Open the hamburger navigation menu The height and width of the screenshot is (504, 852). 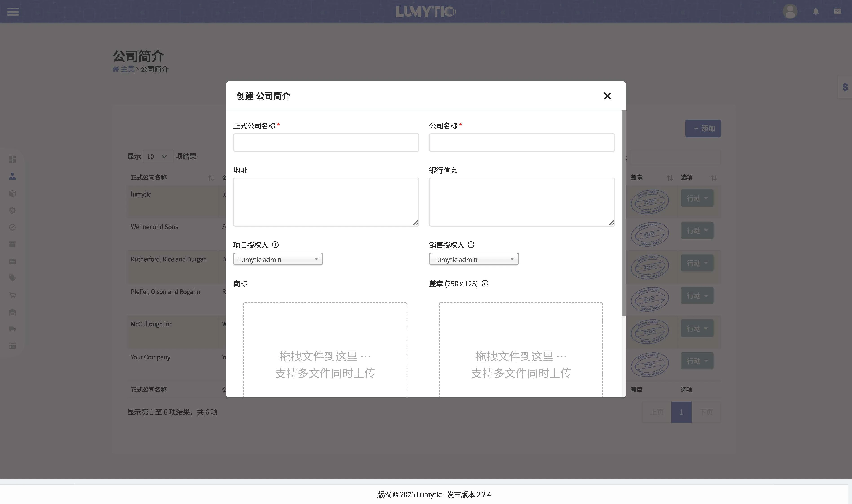pyautogui.click(x=13, y=12)
